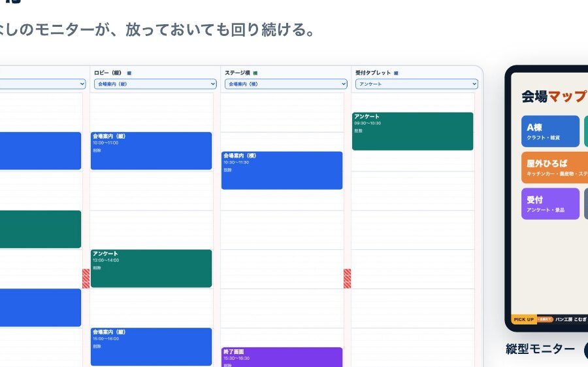Click the ステージ横 column title
588x367 pixels.
point(237,73)
